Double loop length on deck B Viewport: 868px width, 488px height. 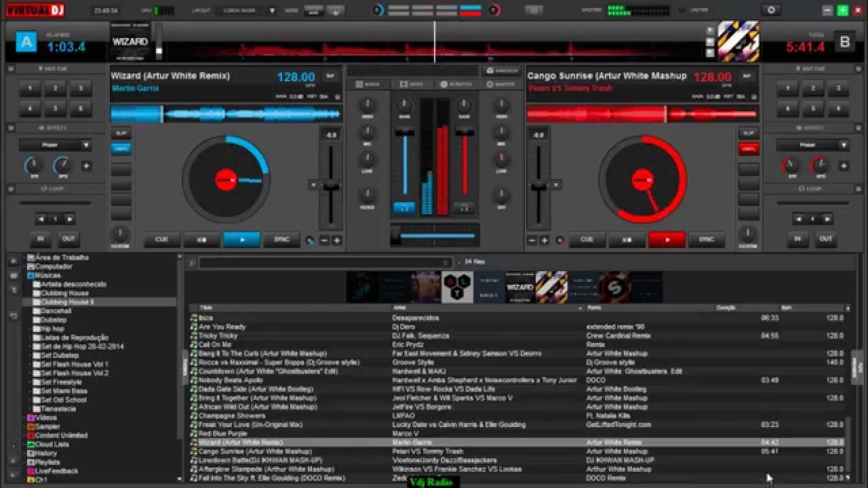click(827, 219)
